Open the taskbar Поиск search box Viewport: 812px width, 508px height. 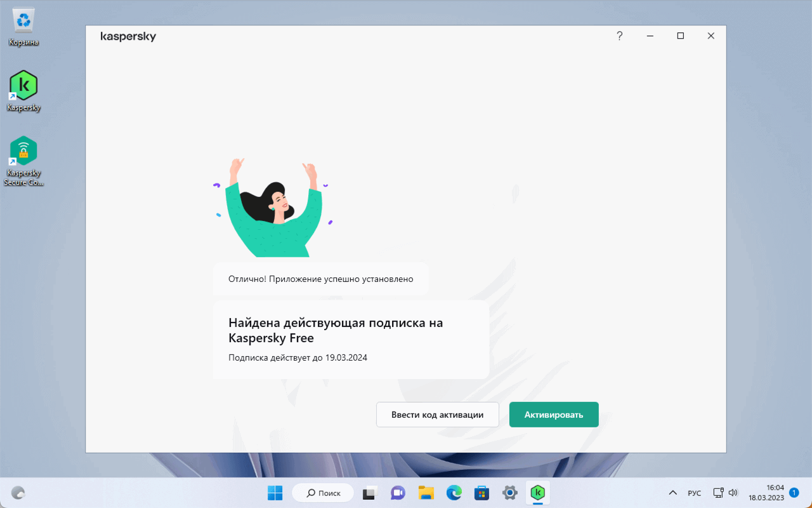pos(324,493)
